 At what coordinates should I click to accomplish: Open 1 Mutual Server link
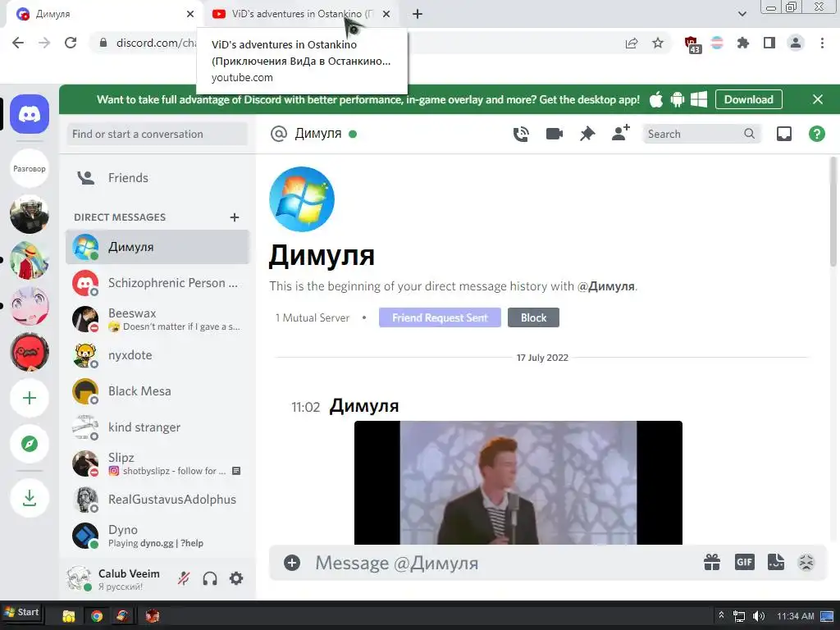[x=313, y=317]
